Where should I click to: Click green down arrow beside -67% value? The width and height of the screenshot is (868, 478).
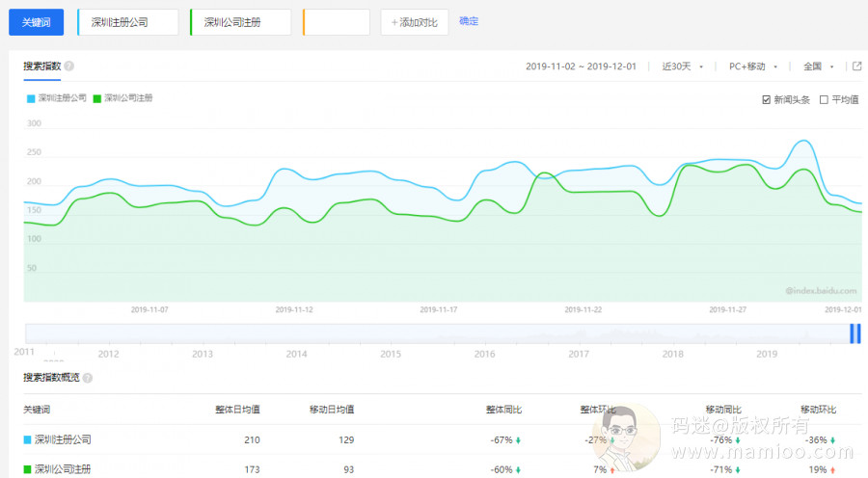point(519,440)
